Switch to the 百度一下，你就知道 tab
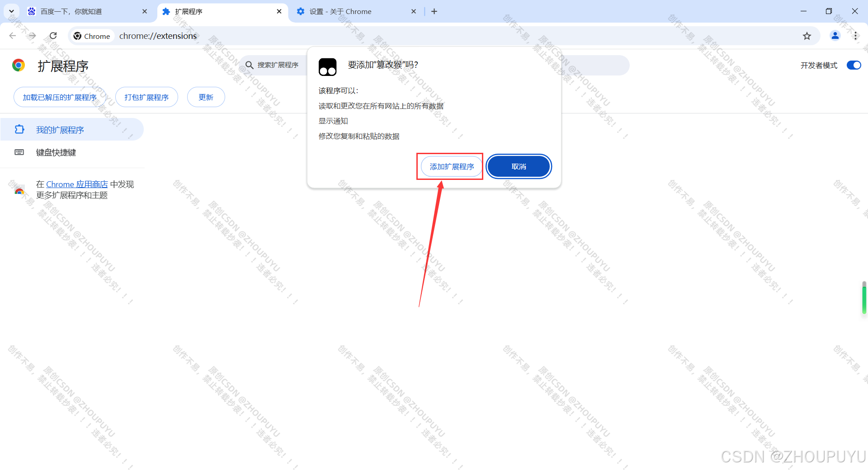Image resolution: width=868 pixels, height=471 pixels. pos(88,11)
